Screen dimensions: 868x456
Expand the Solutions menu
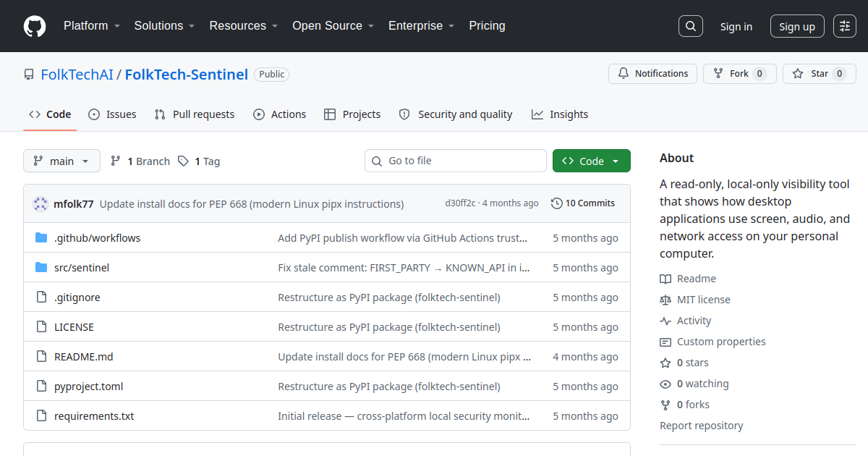[164, 26]
